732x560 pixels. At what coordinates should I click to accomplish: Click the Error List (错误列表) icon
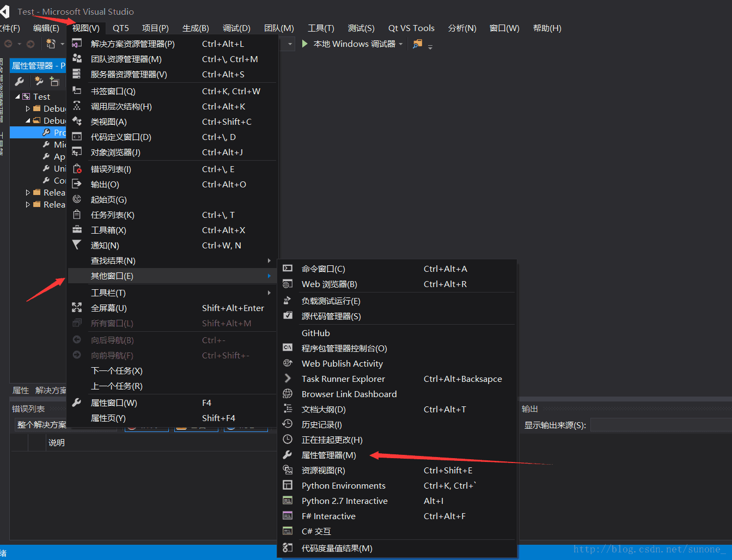77,168
